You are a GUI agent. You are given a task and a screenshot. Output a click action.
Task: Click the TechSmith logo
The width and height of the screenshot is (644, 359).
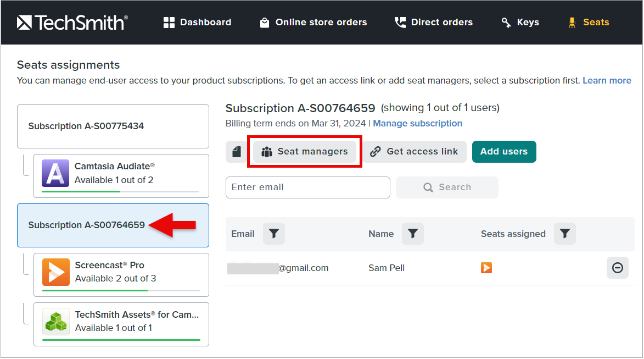pyautogui.click(x=72, y=23)
